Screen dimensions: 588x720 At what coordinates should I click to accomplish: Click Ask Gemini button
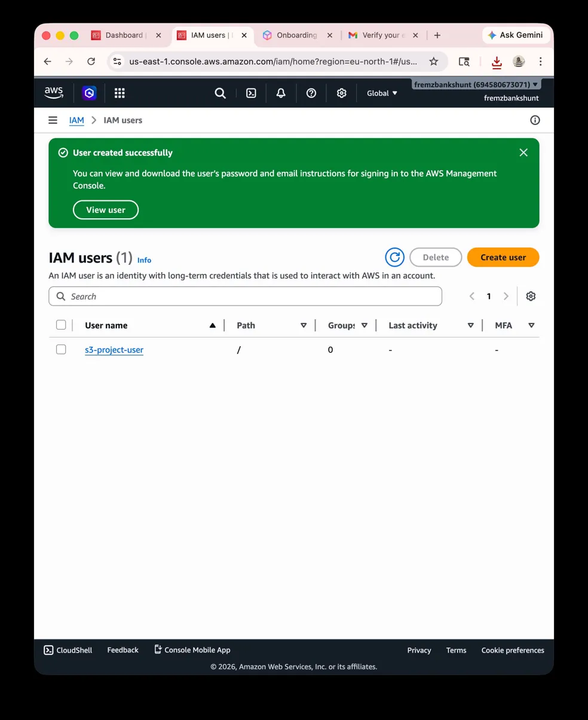coord(515,35)
